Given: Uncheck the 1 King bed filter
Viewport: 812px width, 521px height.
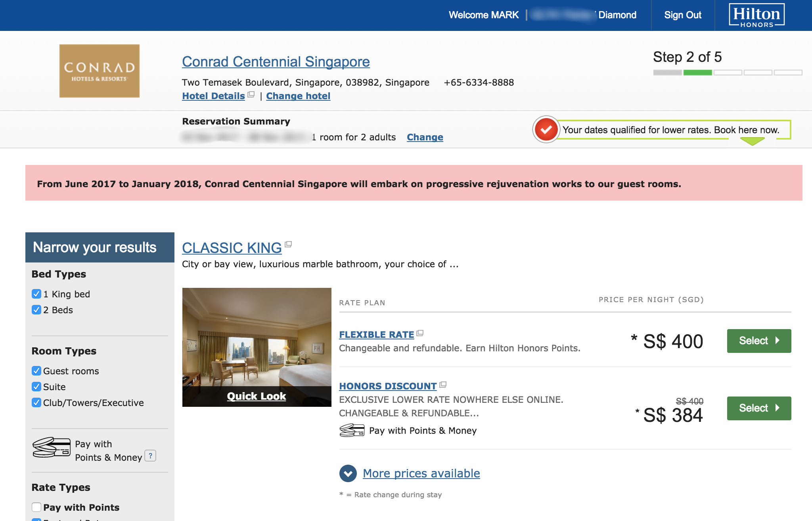Looking at the screenshot, I should pos(36,294).
